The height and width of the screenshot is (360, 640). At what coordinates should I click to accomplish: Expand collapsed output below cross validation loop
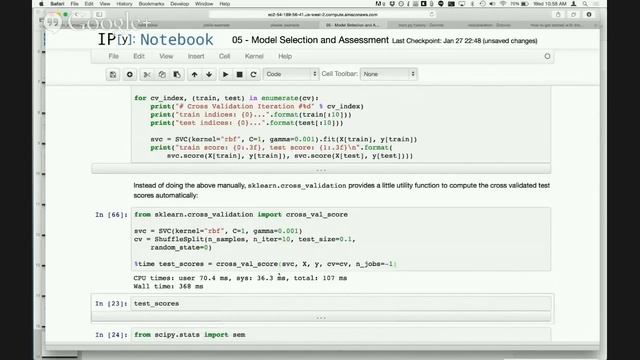(x=321, y=169)
